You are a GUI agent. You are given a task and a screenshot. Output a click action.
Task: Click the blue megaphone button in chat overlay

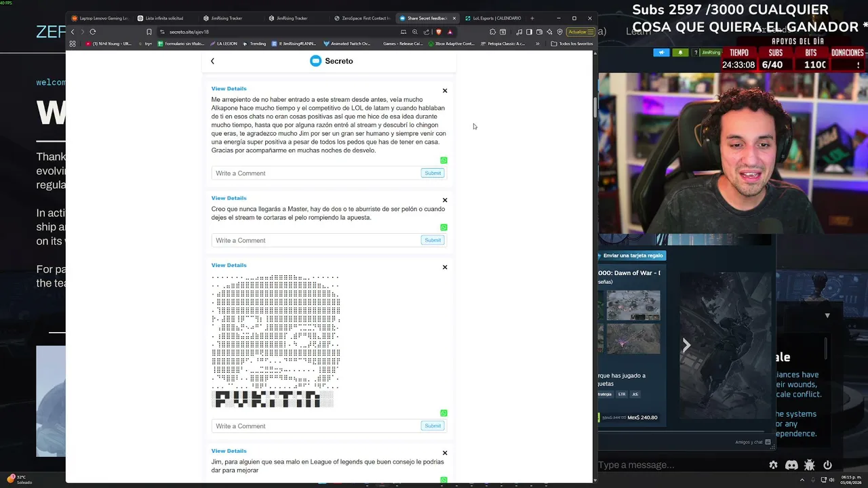click(x=661, y=53)
